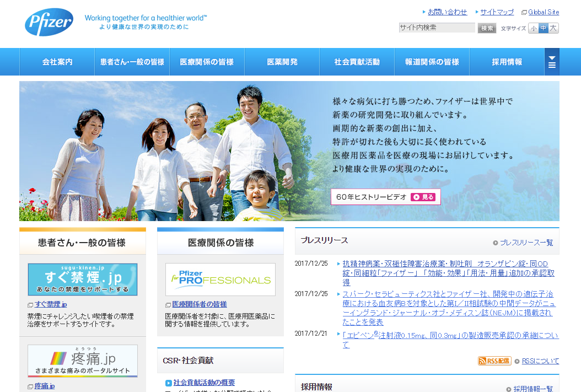Click arrow icon beside RSSについて
This screenshot has height=392, width=581.
point(517,361)
